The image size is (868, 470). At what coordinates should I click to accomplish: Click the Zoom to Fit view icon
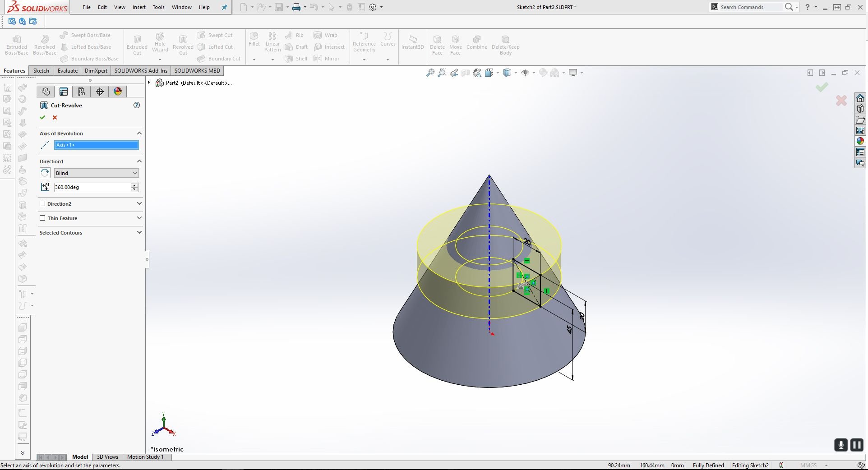430,73
